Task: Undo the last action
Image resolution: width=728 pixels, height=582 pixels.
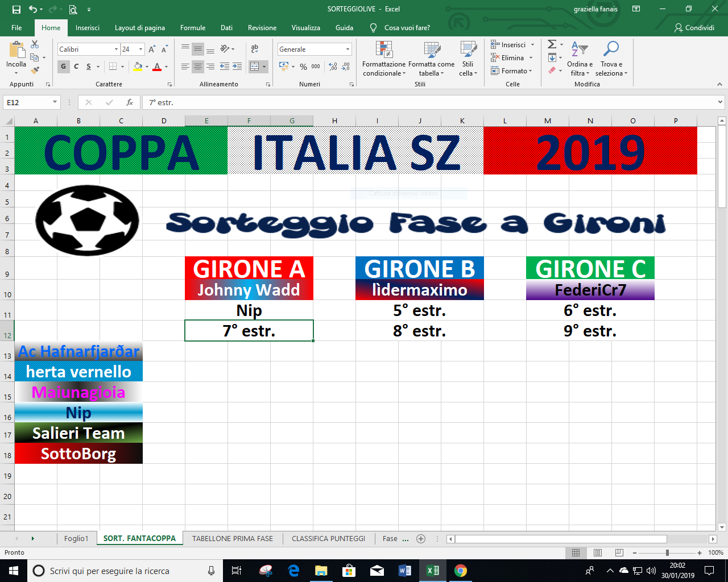Action: coord(33,9)
